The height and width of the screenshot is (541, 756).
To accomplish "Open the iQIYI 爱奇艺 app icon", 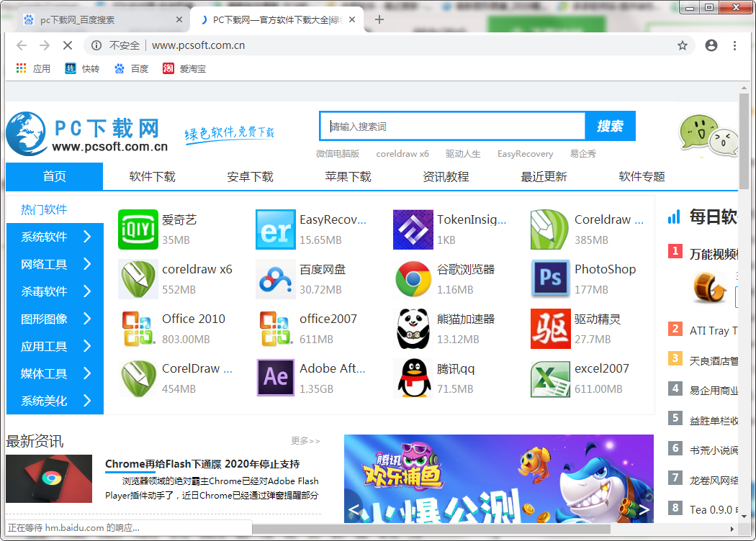I will click(138, 229).
